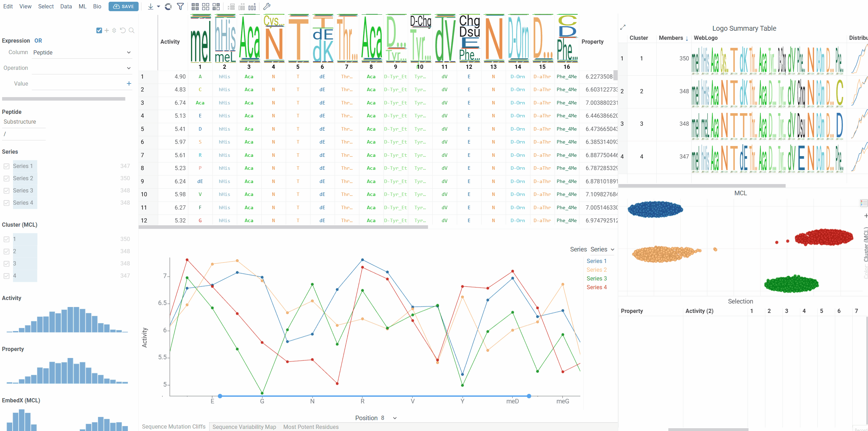Image resolution: width=868 pixels, height=431 pixels.
Task: Switch to the Most Potent Residues tab
Action: tap(311, 427)
